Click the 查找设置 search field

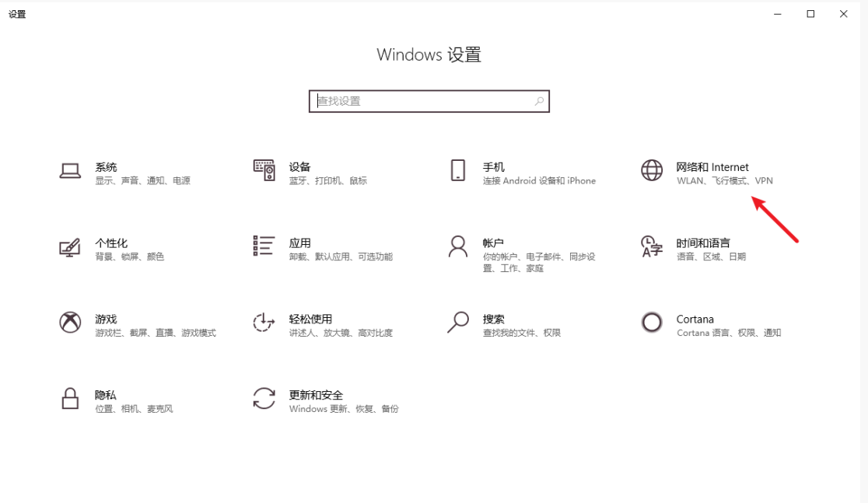[x=429, y=101]
